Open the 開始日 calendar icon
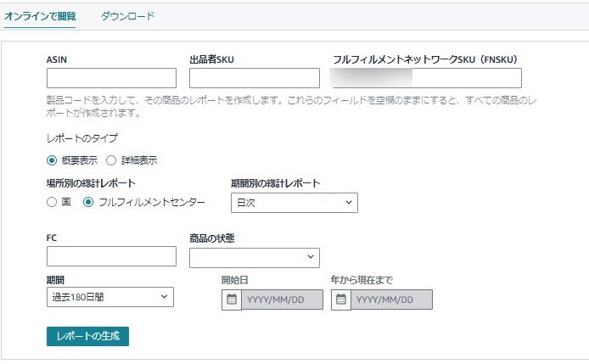Viewport: 589px width, 364px height. (232, 300)
